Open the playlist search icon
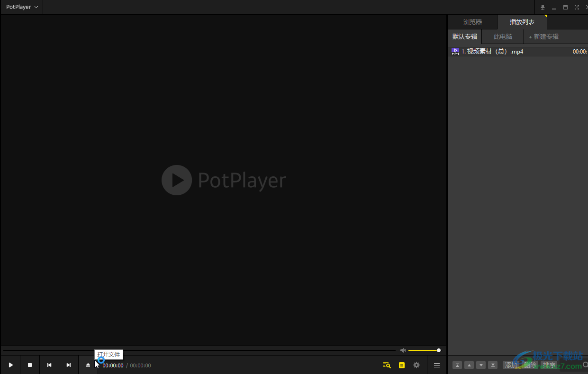Viewport: 588px width, 374px height. (387, 365)
